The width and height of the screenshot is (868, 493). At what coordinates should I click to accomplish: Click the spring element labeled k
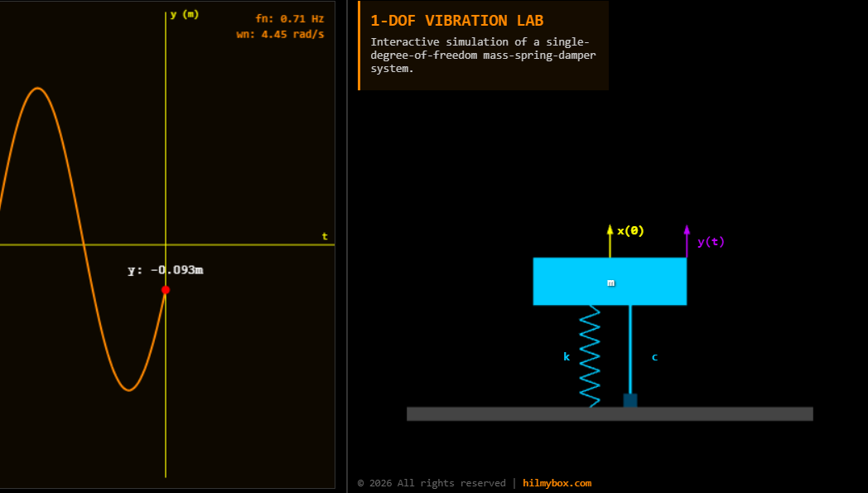[591, 356]
